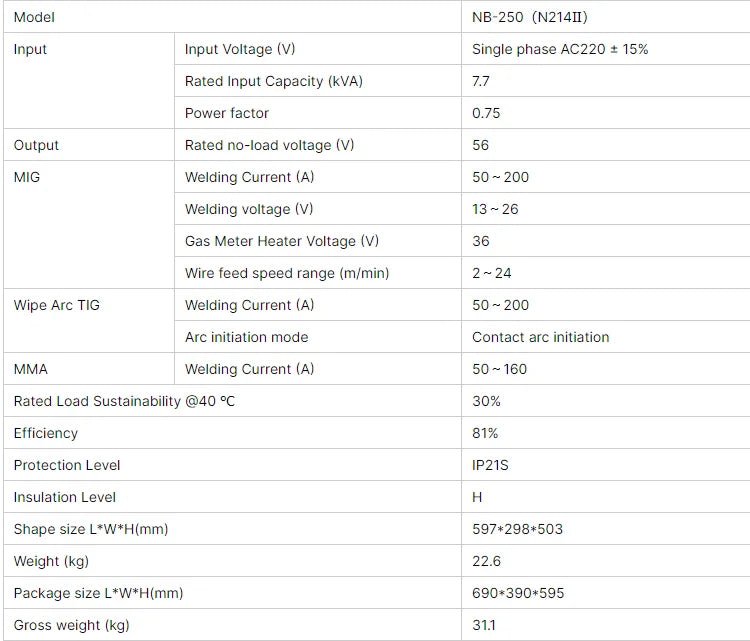Screen dimensions: 750x641
Task: Click the Wire feed speed range label
Action: (287, 273)
